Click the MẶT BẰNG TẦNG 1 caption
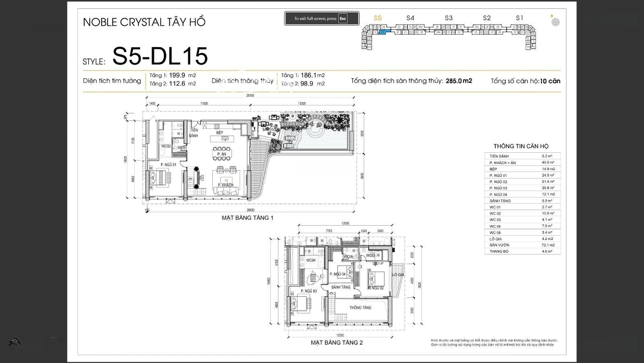Viewport: 644px width, 363px height. [247, 219]
